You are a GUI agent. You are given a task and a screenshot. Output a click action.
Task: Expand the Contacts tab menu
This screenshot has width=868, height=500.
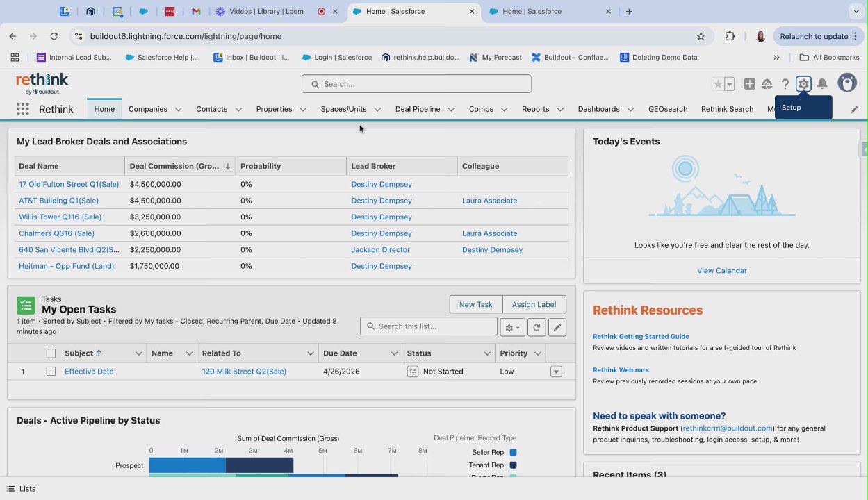point(238,110)
